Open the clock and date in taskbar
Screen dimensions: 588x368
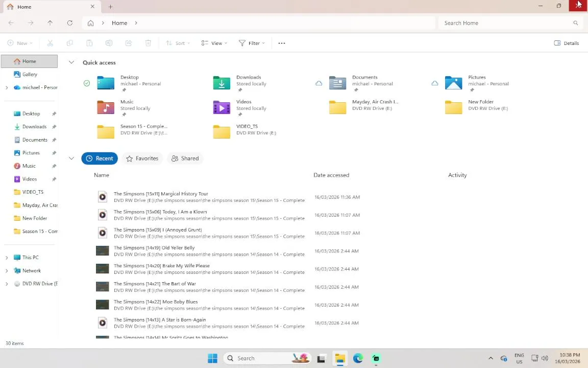pos(568,358)
